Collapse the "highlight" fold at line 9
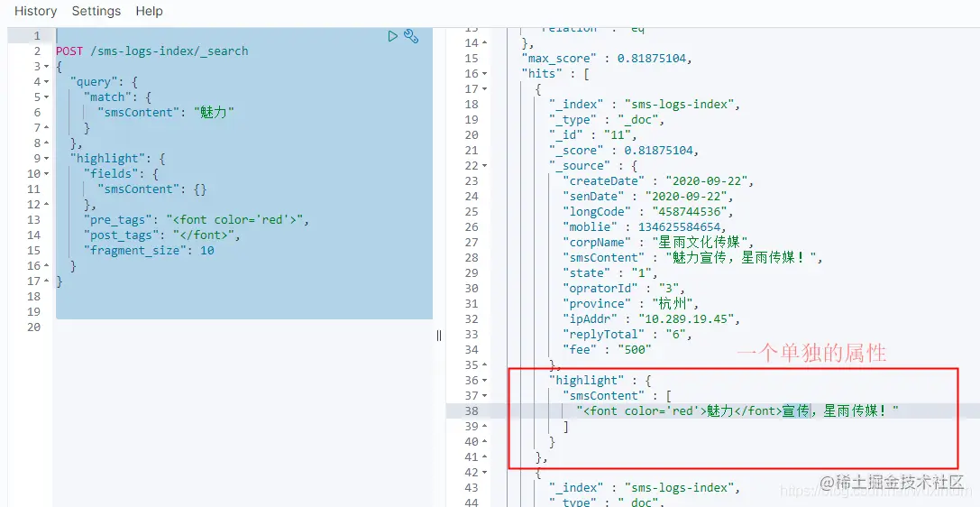The width and height of the screenshot is (980, 507). coord(47,159)
